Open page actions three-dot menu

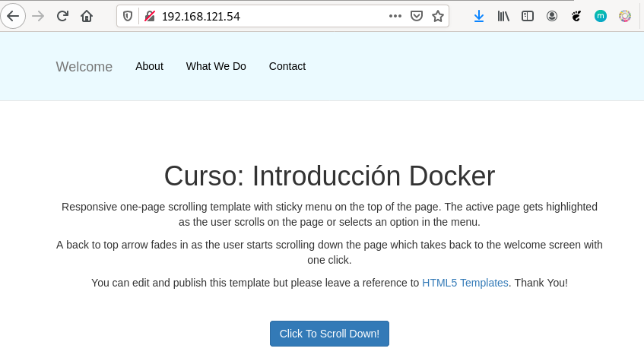tap(395, 16)
